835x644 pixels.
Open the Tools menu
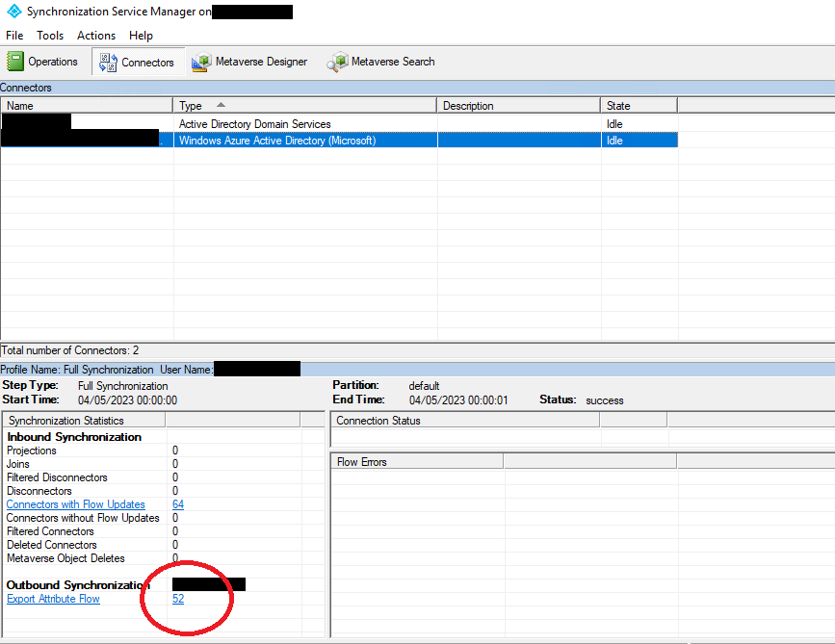[50, 36]
